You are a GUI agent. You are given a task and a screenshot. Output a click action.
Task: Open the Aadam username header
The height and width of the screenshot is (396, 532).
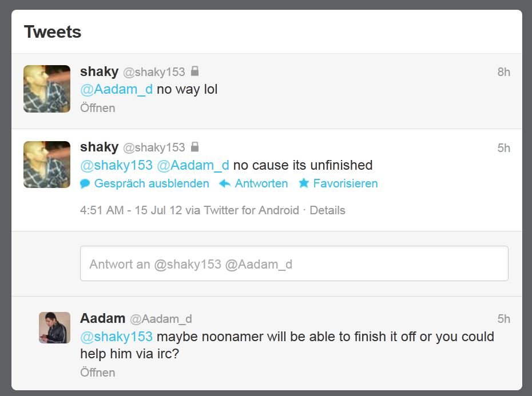pyautogui.click(x=103, y=318)
